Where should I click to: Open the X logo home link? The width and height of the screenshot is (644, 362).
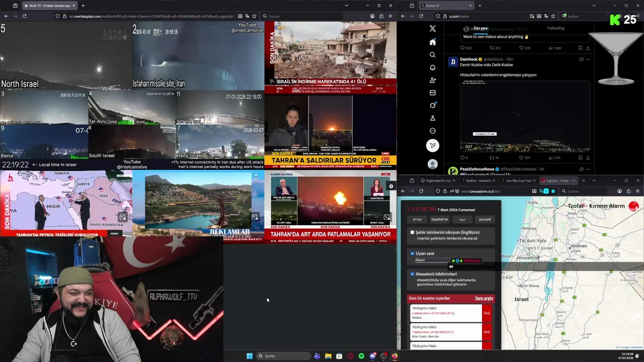click(433, 29)
